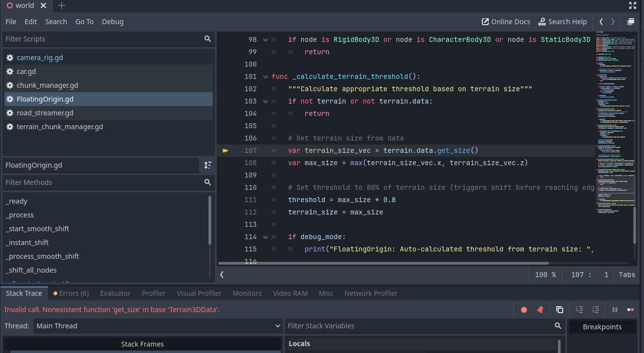Select car.gd in the scripts list

26,71
